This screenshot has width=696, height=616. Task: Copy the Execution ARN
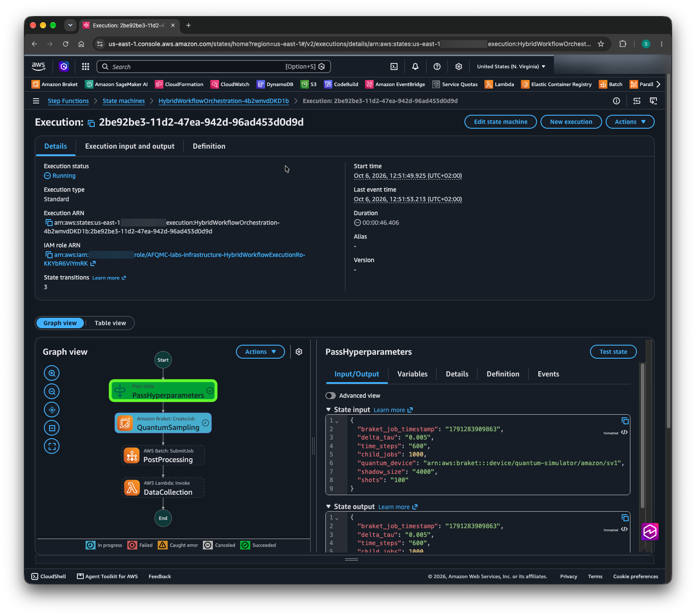49,223
